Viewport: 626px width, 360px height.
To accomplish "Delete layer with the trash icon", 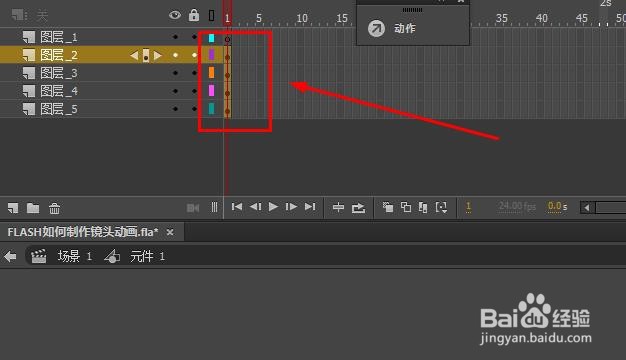I will click(x=54, y=208).
